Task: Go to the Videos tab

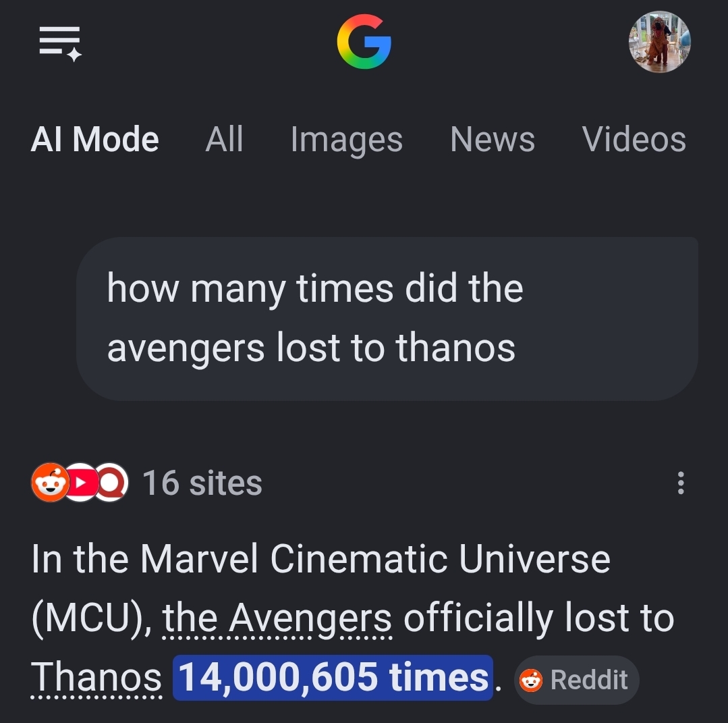Action: pos(634,139)
